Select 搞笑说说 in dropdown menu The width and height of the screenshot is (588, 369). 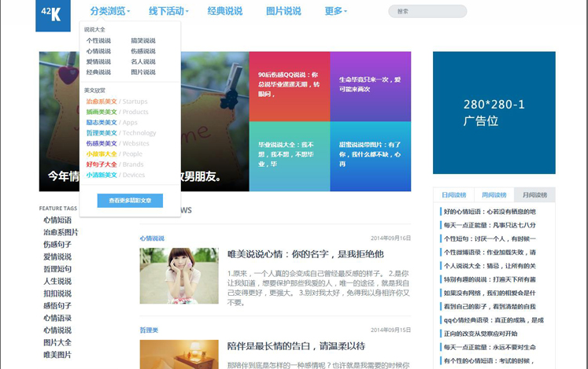click(143, 40)
